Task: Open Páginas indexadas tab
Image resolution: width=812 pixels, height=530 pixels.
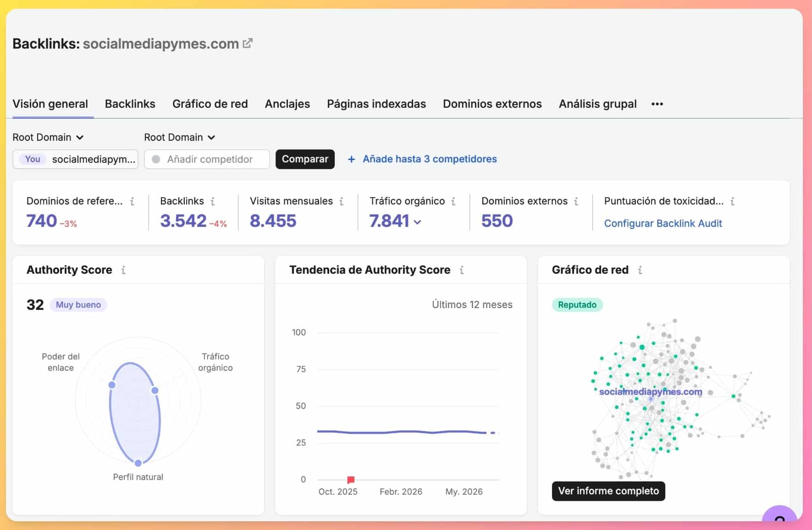Action: click(376, 104)
